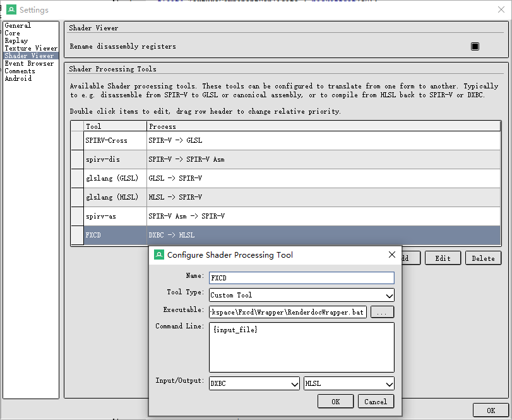This screenshot has width=512, height=420.
Task: Click the Edit button for shader tools
Action: (443, 258)
